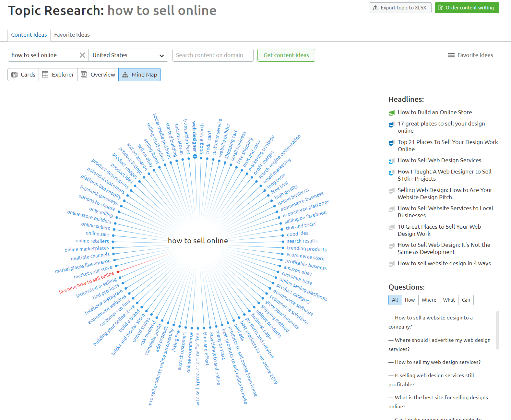Click the Export topic to XLSX button
Viewport: 511px width, 420px height.
pyautogui.click(x=400, y=8)
